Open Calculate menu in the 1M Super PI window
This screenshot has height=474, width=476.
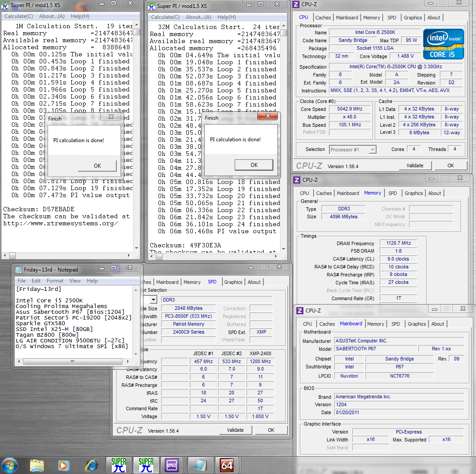coord(18,16)
